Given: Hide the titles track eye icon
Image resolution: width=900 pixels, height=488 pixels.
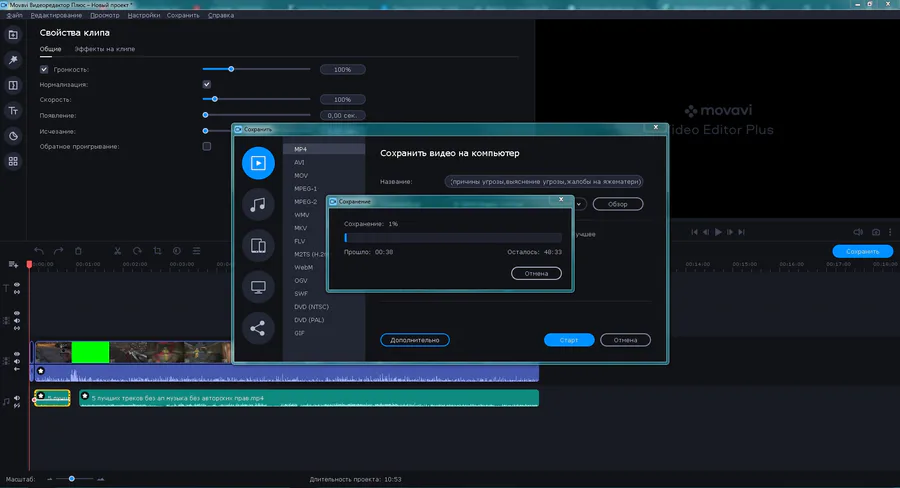Looking at the screenshot, I should (17, 285).
